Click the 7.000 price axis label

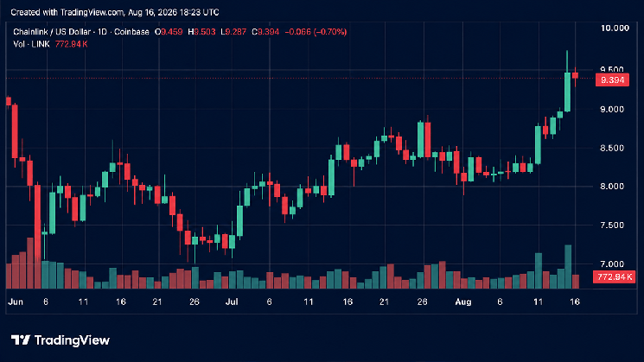click(611, 264)
